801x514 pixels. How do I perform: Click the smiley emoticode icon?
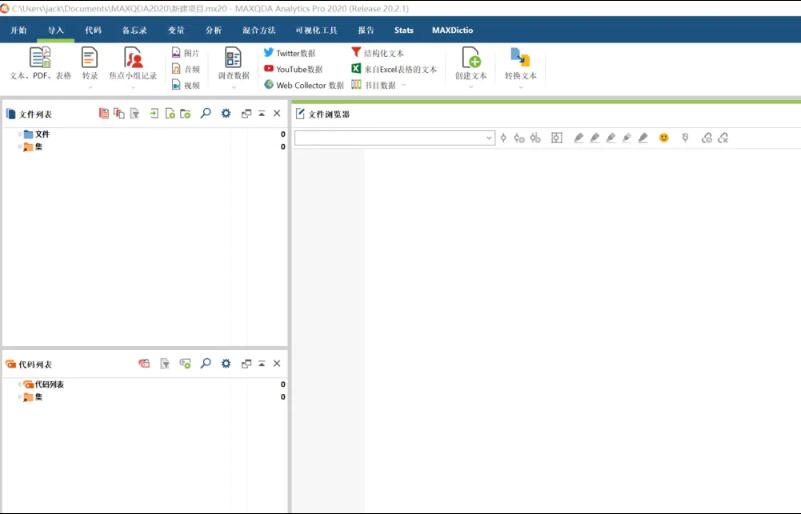tap(664, 138)
